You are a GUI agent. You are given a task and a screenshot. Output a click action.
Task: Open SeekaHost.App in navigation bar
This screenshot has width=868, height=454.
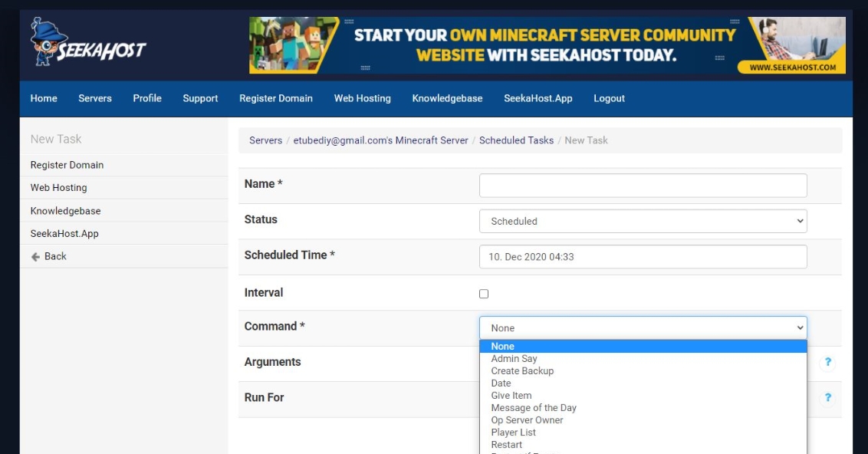pyautogui.click(x=538, y=99)
